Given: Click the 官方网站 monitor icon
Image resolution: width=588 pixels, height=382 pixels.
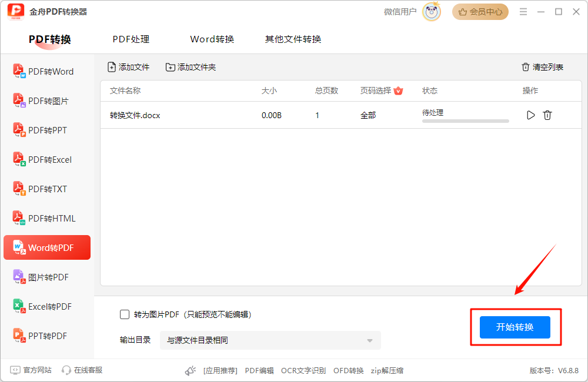Looking at the screenshot, I should [x=15, y=370].
